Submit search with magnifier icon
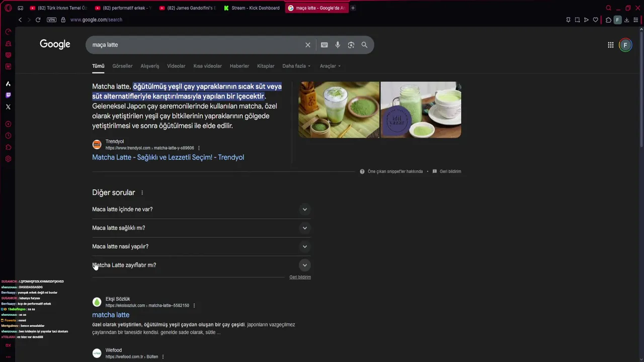The image size is (644, 362). (364, 45)
